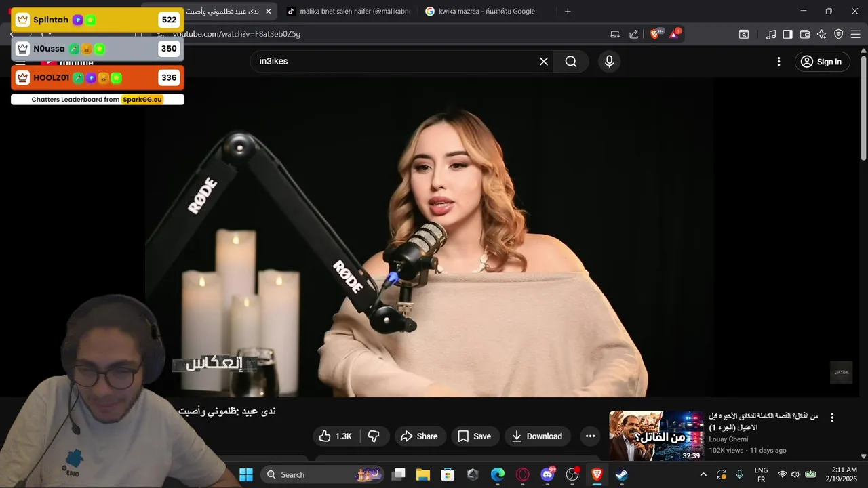The image size is (868, 488).
Task: Open a new tab with plus button
Action: [x=568, y=12]
